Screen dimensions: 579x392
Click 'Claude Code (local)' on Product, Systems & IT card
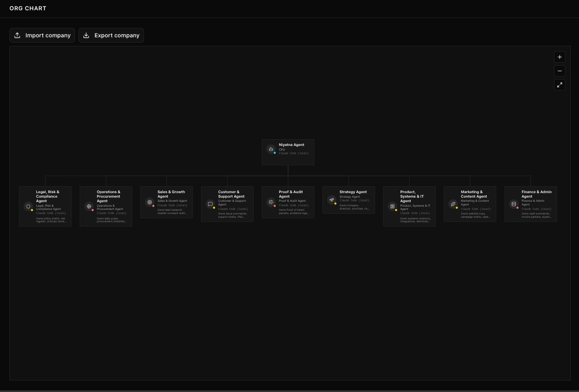415,213
